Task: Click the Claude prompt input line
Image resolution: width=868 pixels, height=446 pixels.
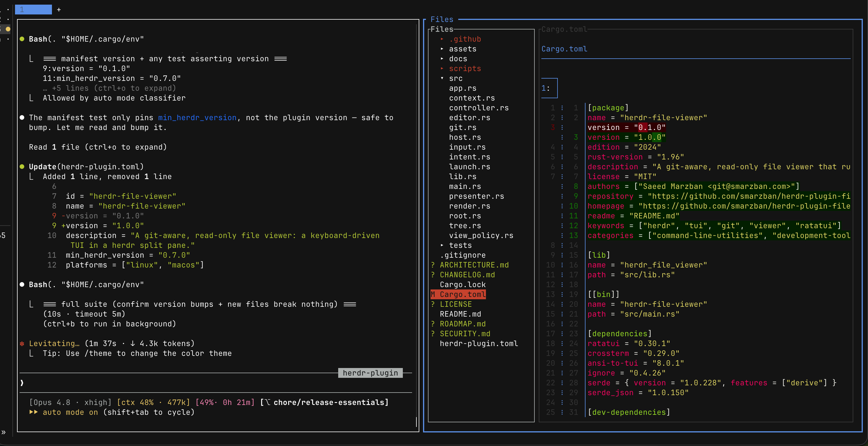Action: pos(216,382)
